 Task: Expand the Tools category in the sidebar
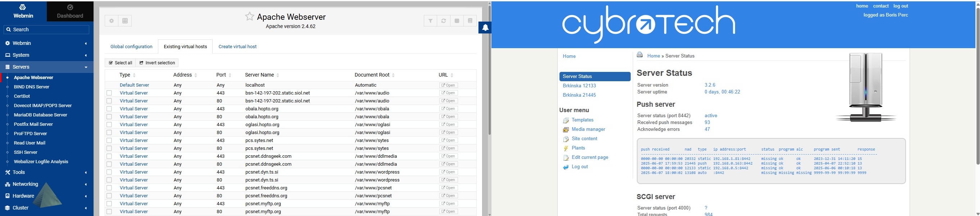tap(46, 172)
